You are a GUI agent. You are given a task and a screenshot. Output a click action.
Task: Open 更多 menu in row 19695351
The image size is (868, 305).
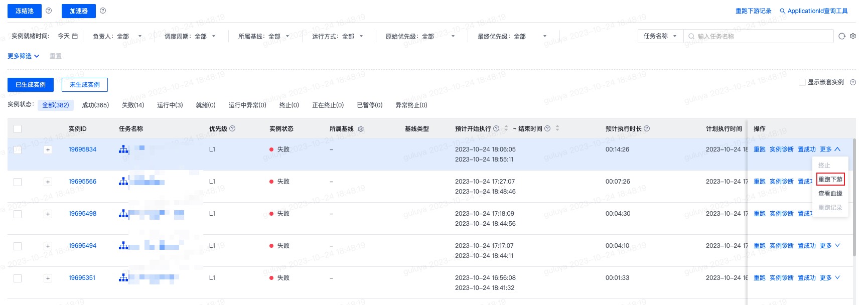830,277
